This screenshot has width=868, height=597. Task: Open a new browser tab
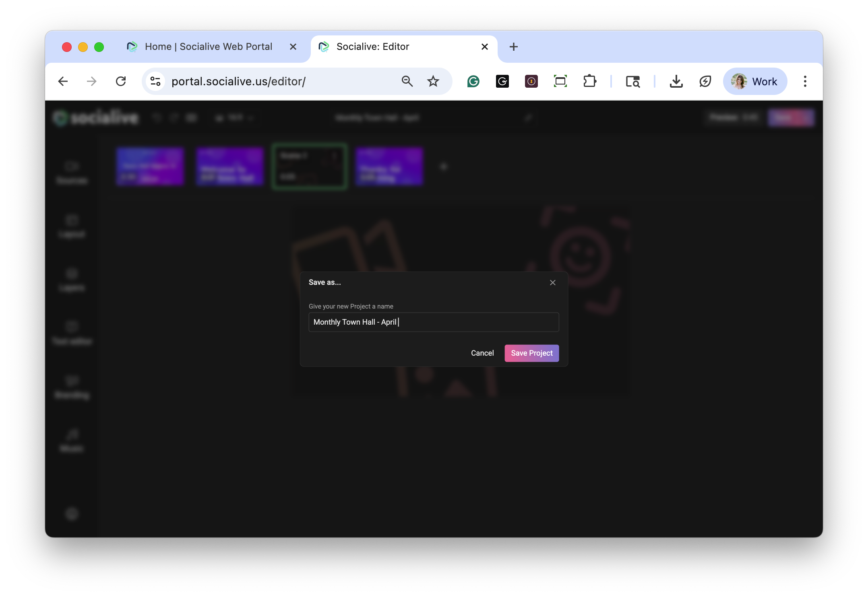tap(513, 47)
